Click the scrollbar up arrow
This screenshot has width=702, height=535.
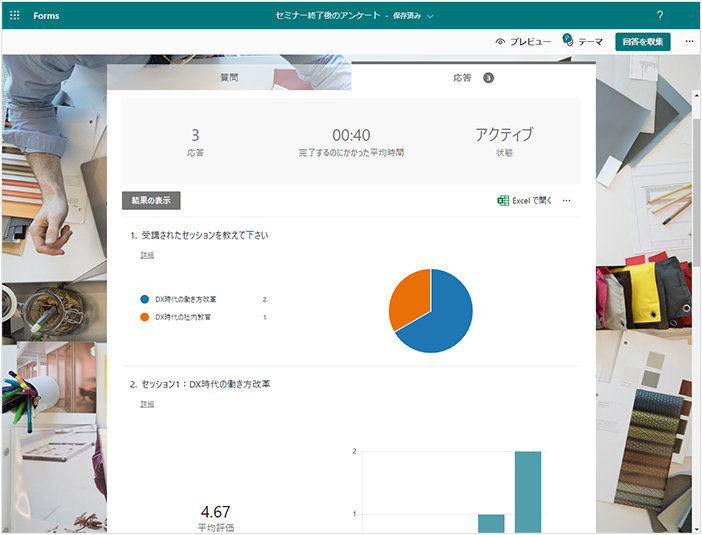[696, 95]
